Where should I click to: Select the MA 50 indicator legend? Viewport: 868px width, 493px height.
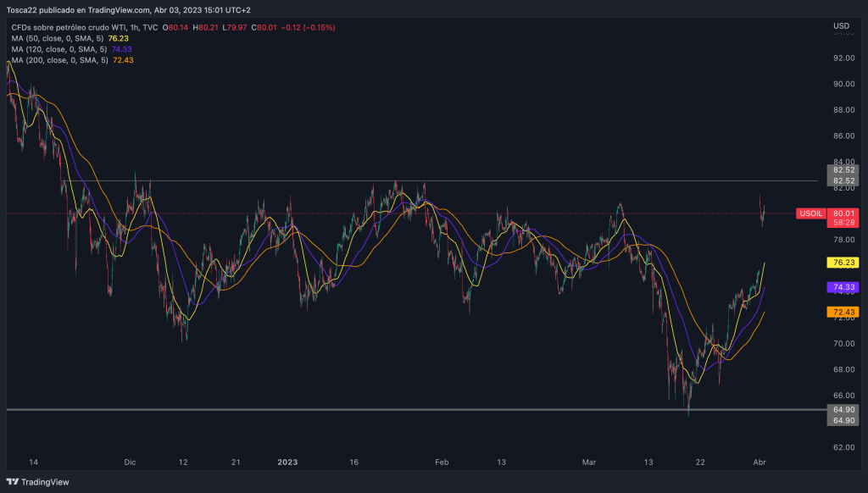coord(59,38)
